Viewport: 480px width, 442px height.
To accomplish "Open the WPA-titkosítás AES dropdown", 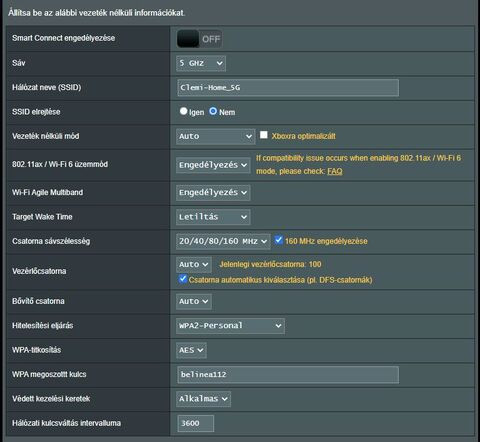I will pyautogui.click(x=191, y=350).
